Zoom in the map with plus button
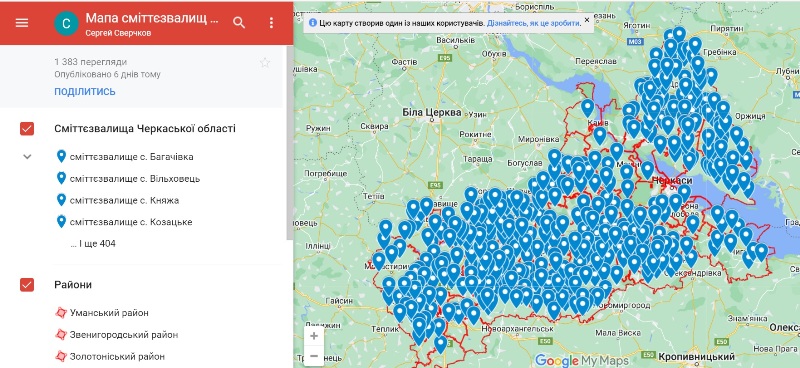Image resolution: width=800 pixels, height=368 pixels. (314, 336)
